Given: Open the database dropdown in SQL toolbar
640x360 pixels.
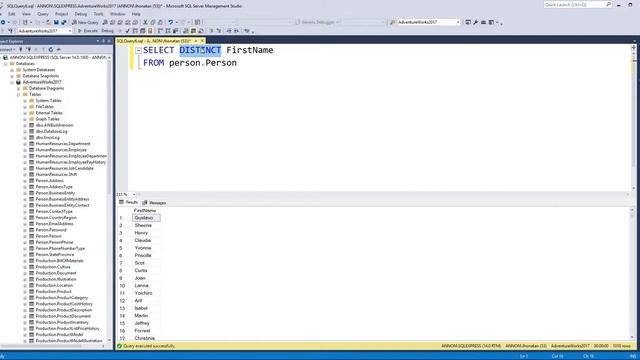Looking at the screenshot, I should tap(70, 31).
